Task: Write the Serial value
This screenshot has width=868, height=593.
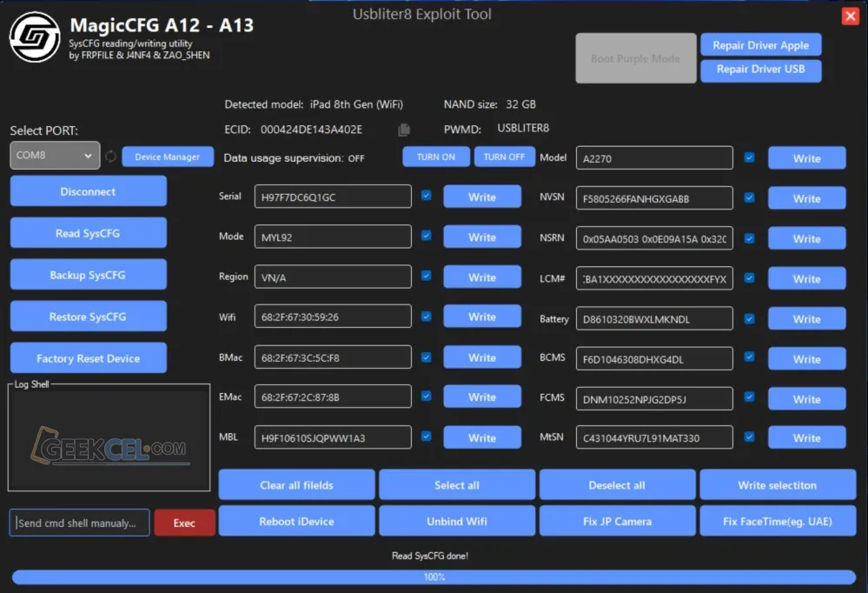Action: coord(482,197)
